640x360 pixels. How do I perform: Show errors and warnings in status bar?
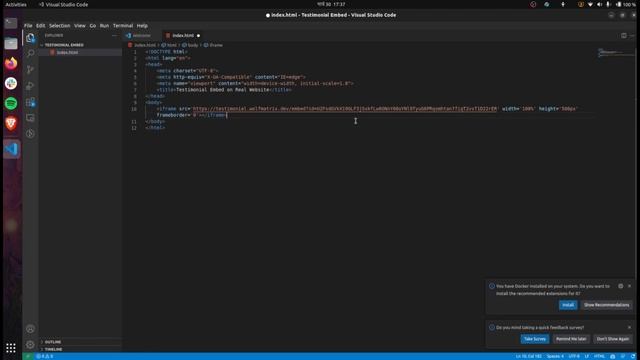click(x=44, y=356)
